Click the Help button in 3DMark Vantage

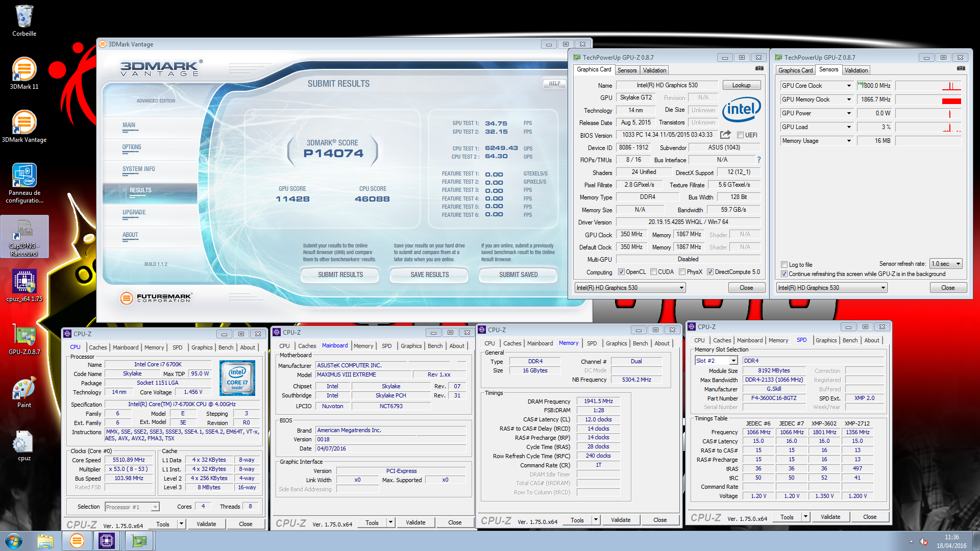point(554,83)
